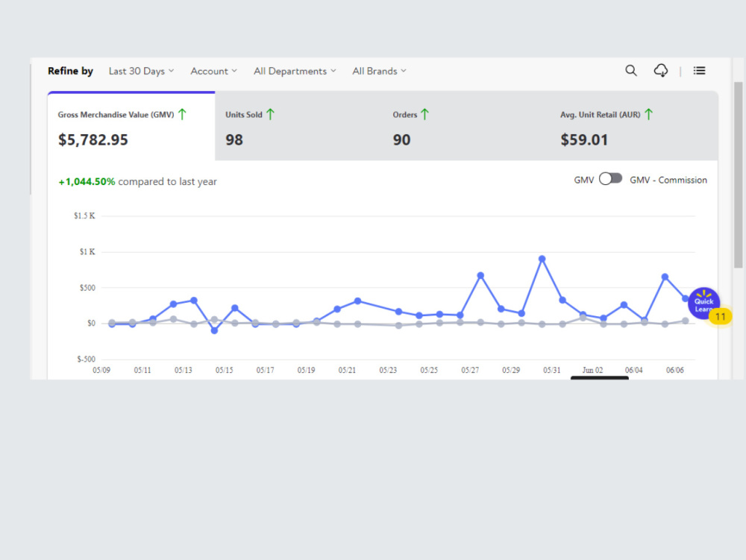The width and height of the screenshot is (746, 560).
Task: Click the lowest blue data point below $0
Action: pyautogui.click(x=214, y=330)
